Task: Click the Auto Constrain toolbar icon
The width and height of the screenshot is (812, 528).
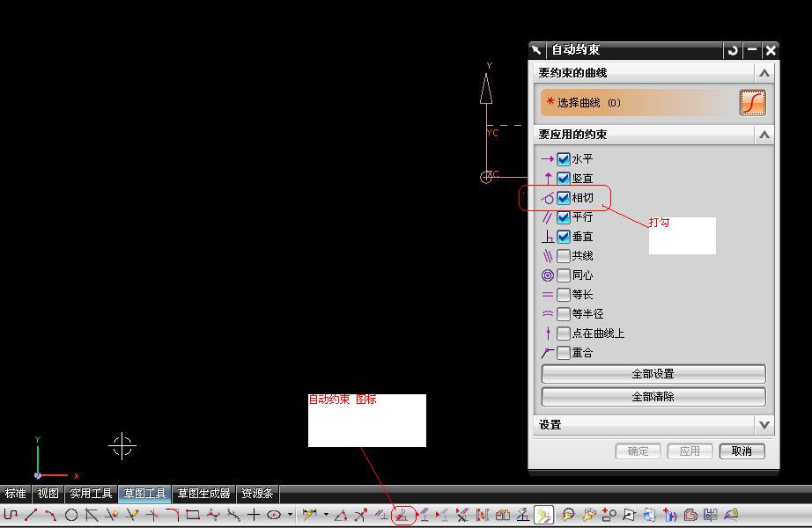Action: [402, 515]
